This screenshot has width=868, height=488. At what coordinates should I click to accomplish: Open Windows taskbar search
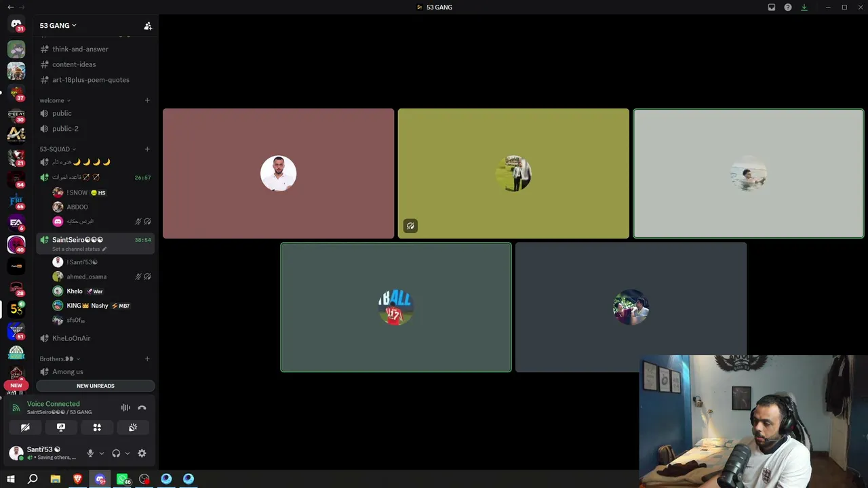click(33, 479)
